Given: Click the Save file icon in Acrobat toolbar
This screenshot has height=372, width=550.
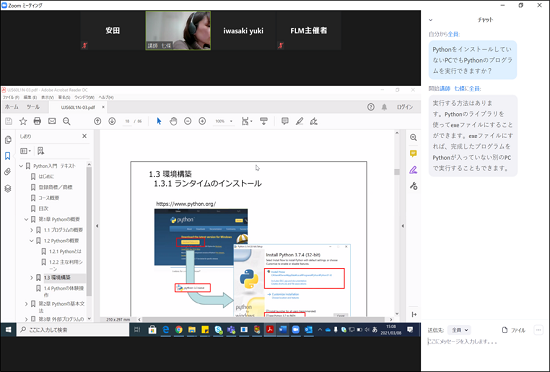Looking at the screenshot, I should 9,121.
